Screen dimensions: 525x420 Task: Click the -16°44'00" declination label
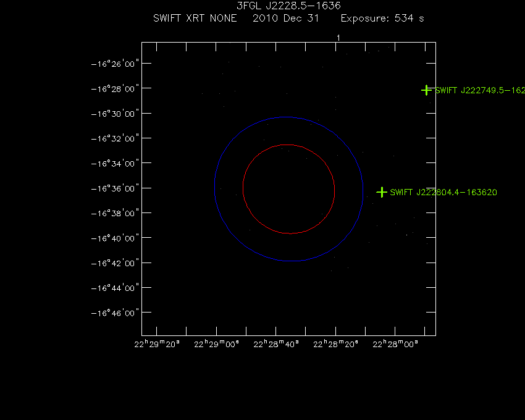(x=115, y=288)
